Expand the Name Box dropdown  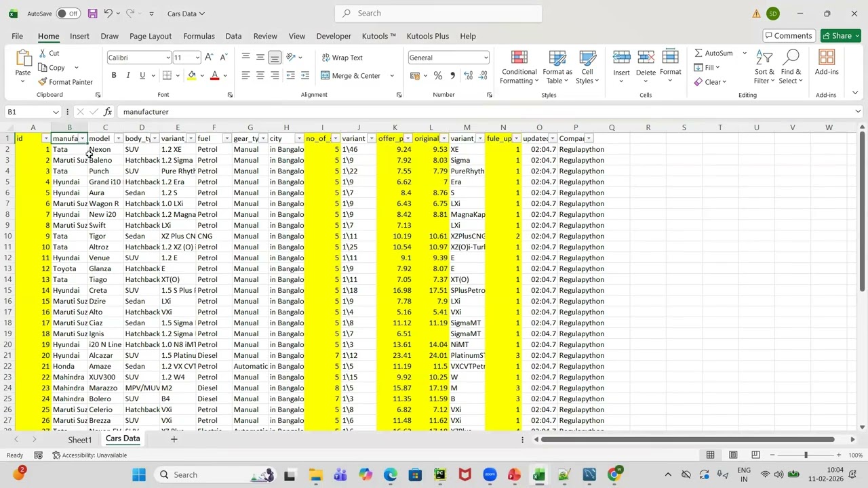click(x=56, y=112)
